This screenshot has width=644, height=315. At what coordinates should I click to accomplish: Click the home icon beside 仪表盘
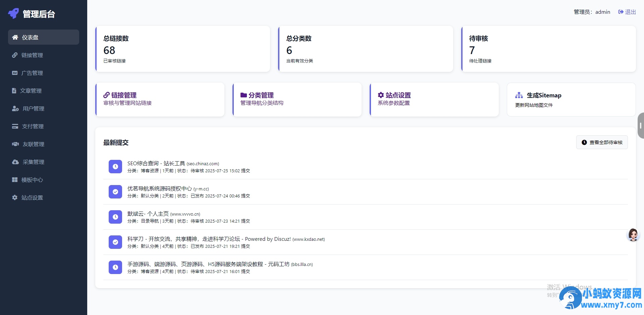[x=15, y=37]
